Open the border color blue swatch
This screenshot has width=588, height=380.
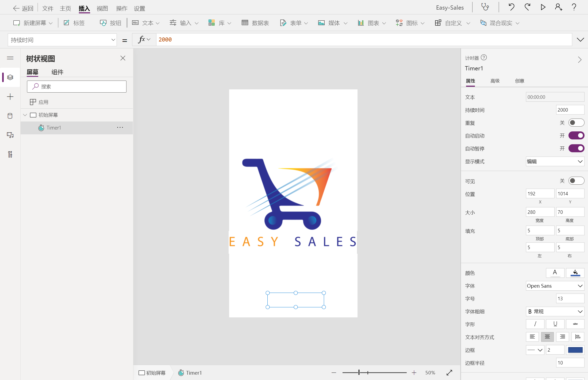pos(575,350)
